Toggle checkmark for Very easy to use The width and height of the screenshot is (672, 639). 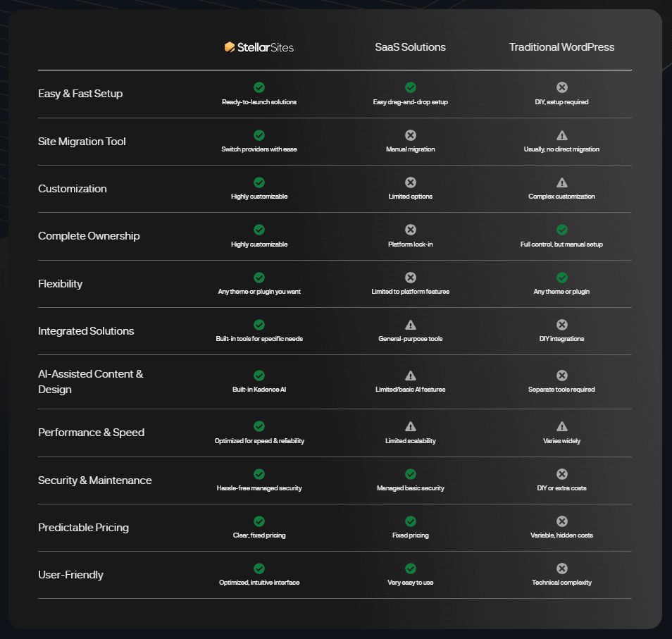411,568
